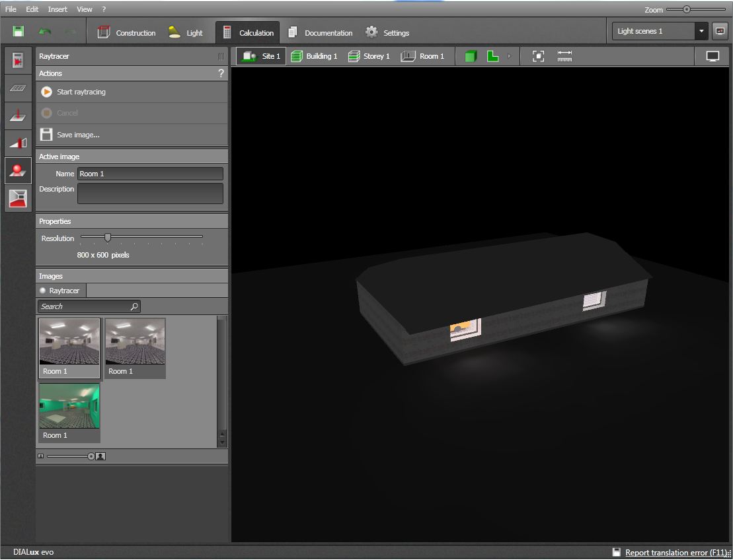Open the File menu
Screen dimensions: 733x560
click(11, 9)
